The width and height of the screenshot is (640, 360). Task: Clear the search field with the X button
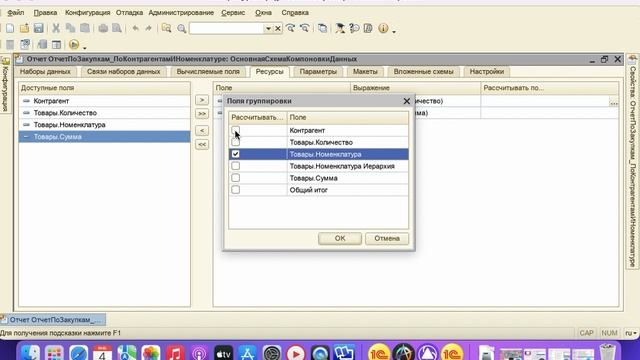[x=278, y=29]
